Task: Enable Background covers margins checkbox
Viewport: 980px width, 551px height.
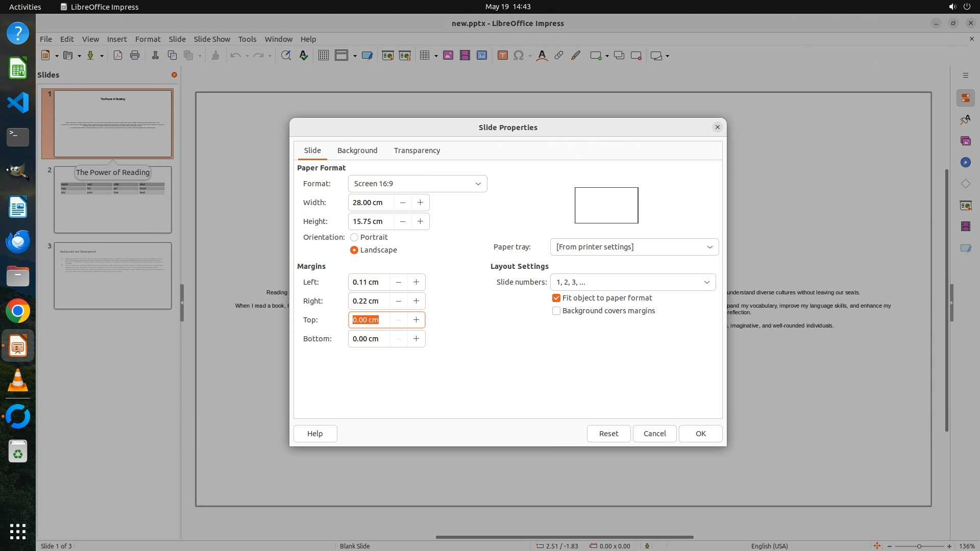Action: pyautogui.click(x=556, y=311)
